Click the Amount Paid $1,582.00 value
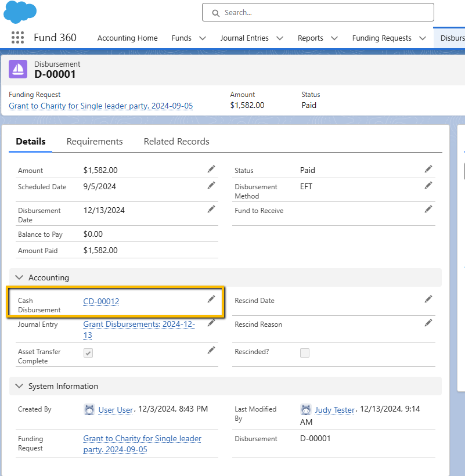Screen dimensions: 465x476 click(x=100, y=250)
